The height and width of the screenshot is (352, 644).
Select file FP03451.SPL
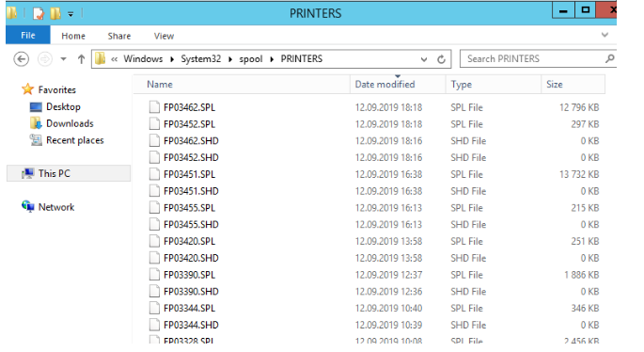click(189, 174)
